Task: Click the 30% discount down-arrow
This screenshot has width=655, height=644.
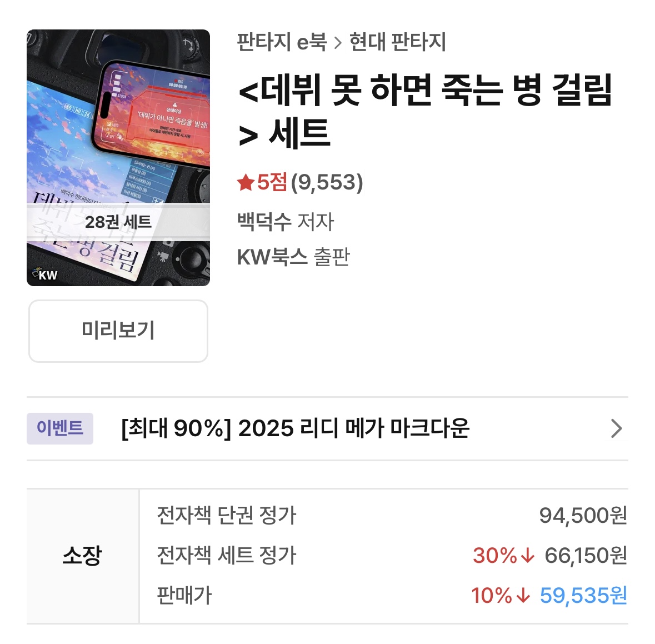Action: pos(527,555)
